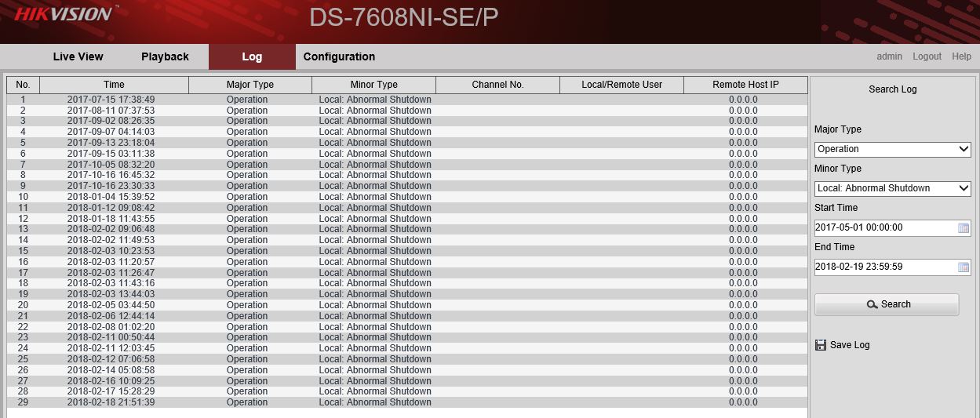This screenshot has height=418, width=980.
Task: Switch to the Live View tab
Action: tap(78, 56)
